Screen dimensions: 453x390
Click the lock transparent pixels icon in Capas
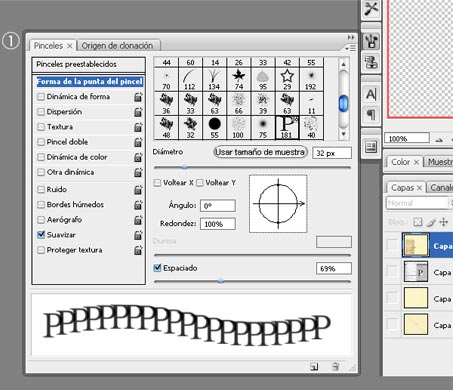click(x=417, y=222)
